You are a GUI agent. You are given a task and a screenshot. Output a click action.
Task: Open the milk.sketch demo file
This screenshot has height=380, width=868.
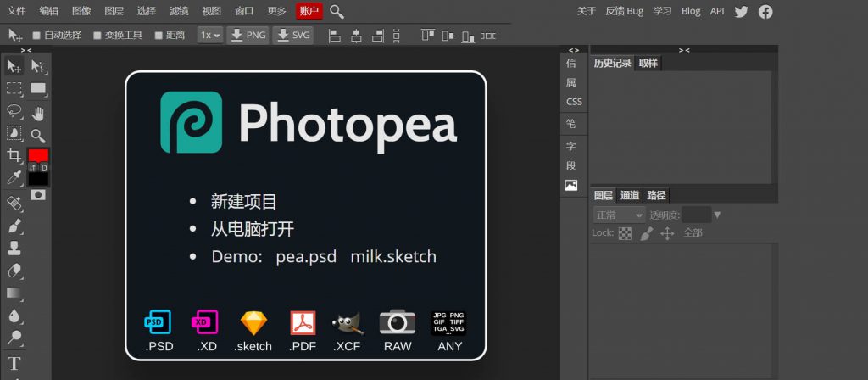click(x=393, y=256)
